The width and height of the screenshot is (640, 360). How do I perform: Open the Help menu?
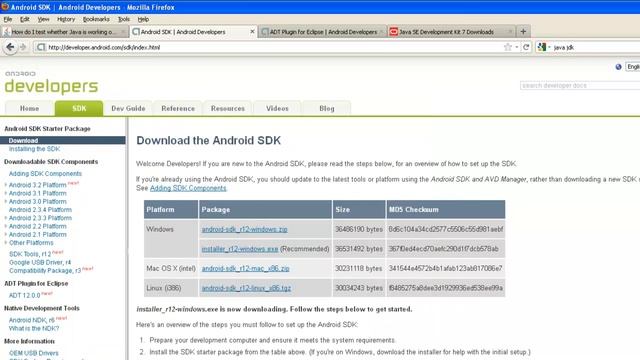coord(143,19)
